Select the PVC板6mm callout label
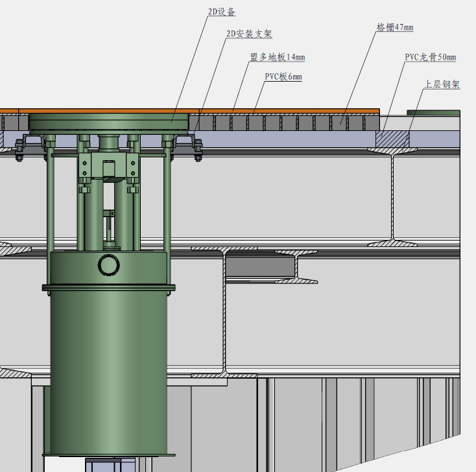 [283, 77]
